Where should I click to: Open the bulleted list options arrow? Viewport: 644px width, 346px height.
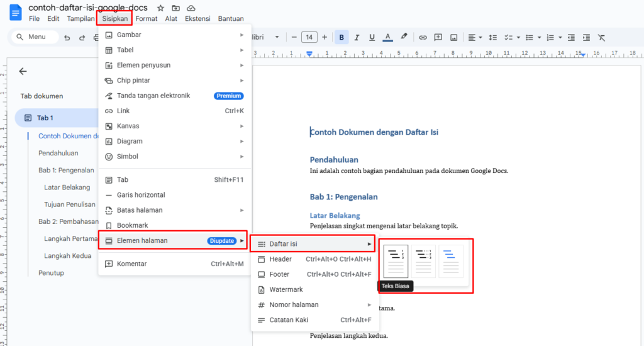click(539, 37)
